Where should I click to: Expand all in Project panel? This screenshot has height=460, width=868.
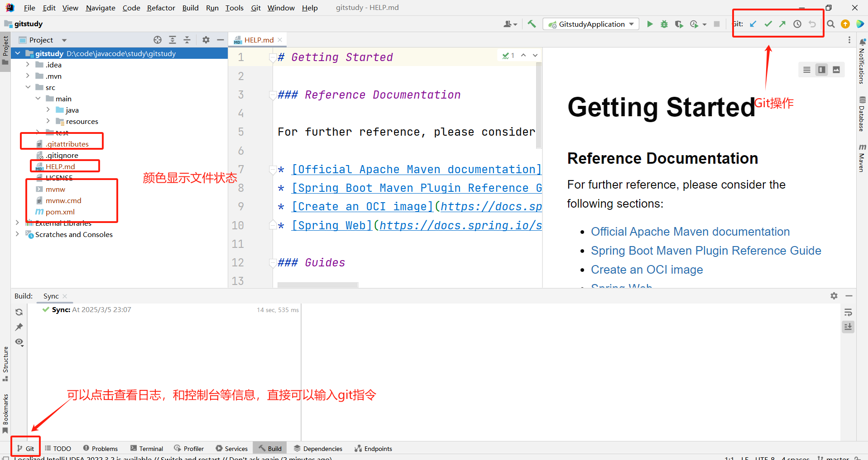pyautogui.click(x=173, y=40)
